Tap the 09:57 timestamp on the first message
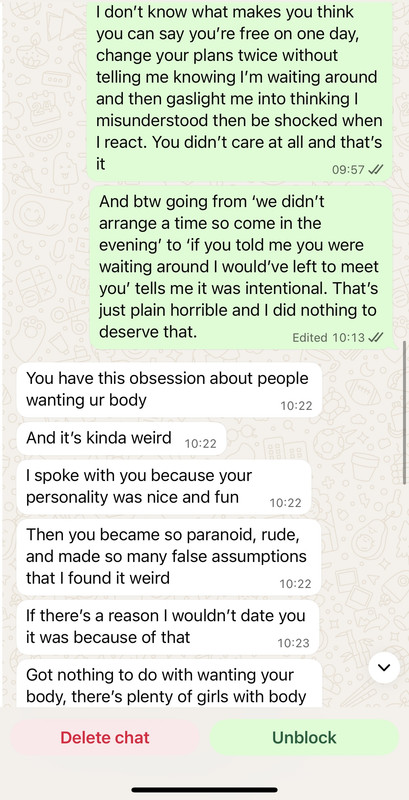 pos(348,170)
